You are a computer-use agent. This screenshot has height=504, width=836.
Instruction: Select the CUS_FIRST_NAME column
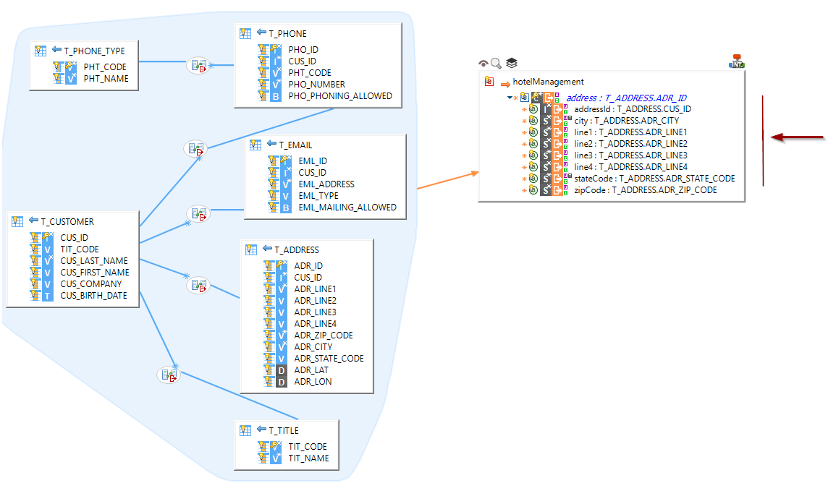[x=95, y=272]
